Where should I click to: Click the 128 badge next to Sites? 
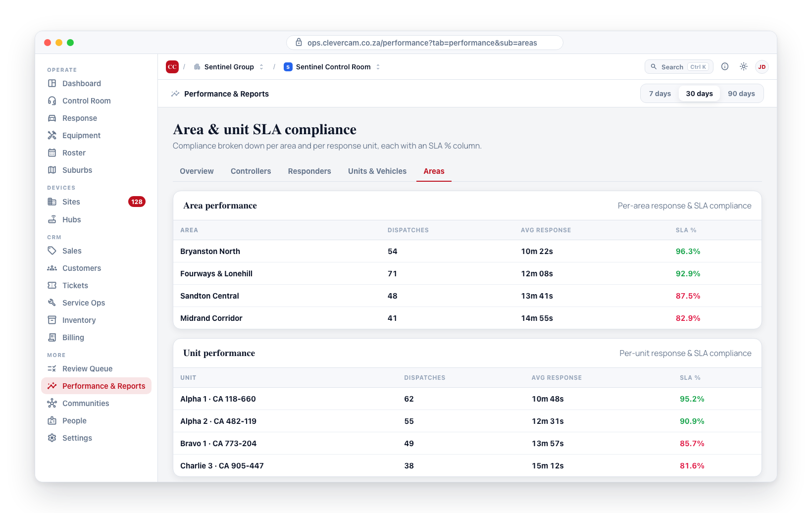tap(137, 202)
